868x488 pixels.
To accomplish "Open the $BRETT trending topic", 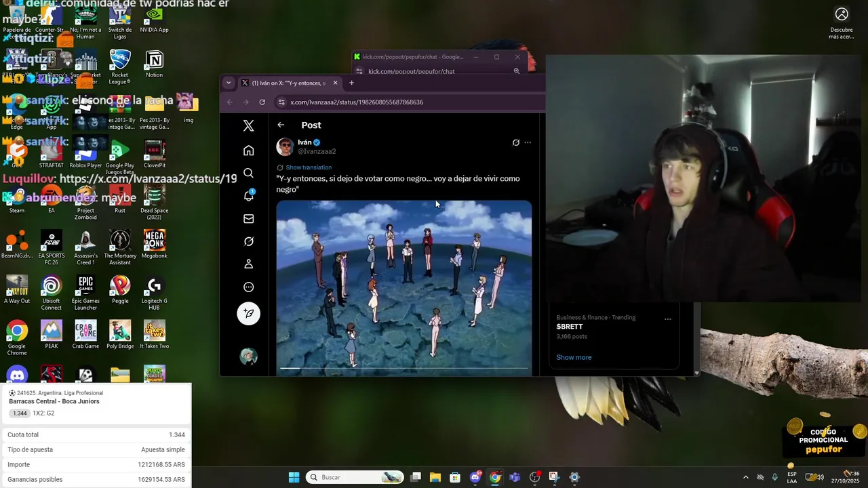I will pyautogui.click(x=570, y=327).
